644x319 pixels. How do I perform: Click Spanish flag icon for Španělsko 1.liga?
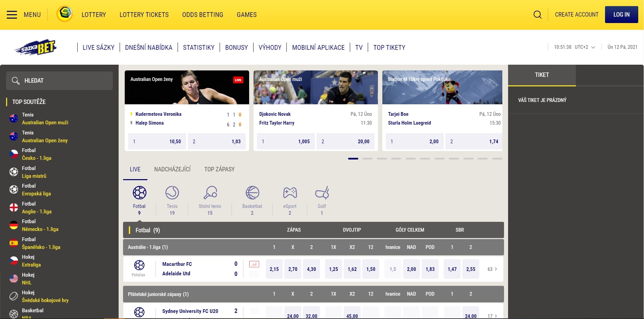point(14,243)
